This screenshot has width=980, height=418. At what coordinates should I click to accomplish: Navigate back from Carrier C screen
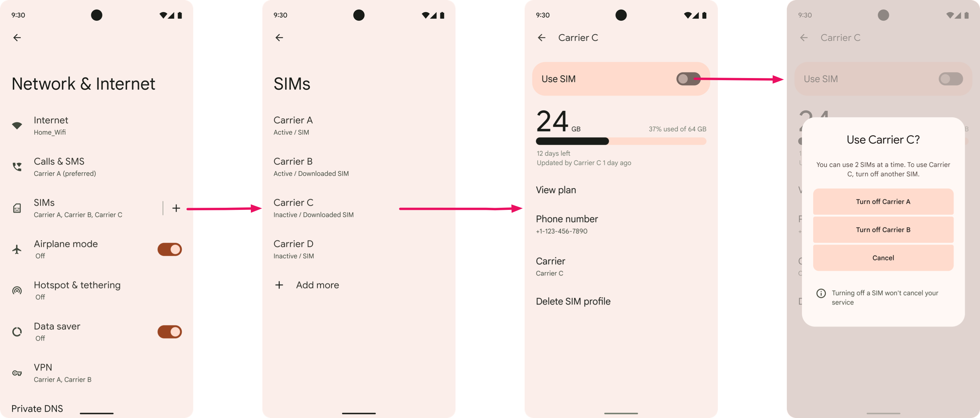(x=541, y=38)
